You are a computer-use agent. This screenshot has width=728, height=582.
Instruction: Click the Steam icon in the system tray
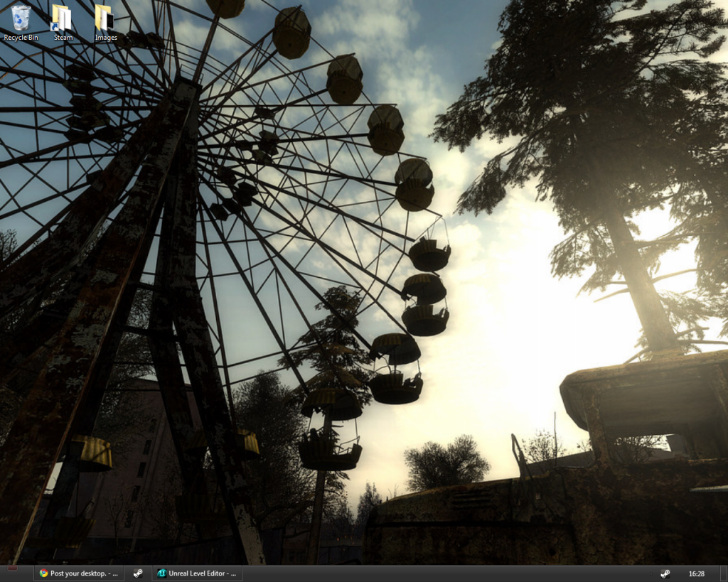[666, 573]
